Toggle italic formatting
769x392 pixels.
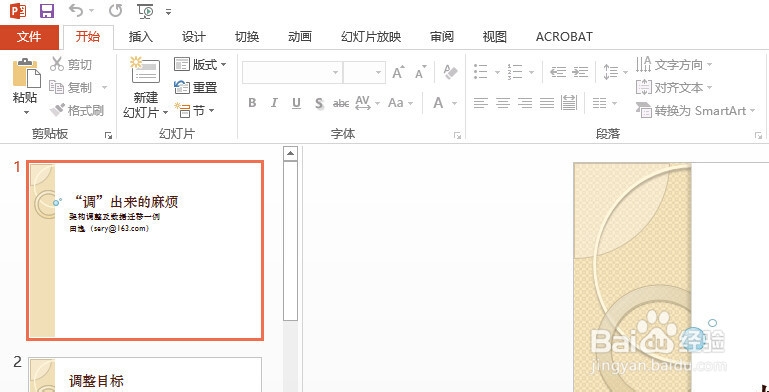(x=274, y=103)
